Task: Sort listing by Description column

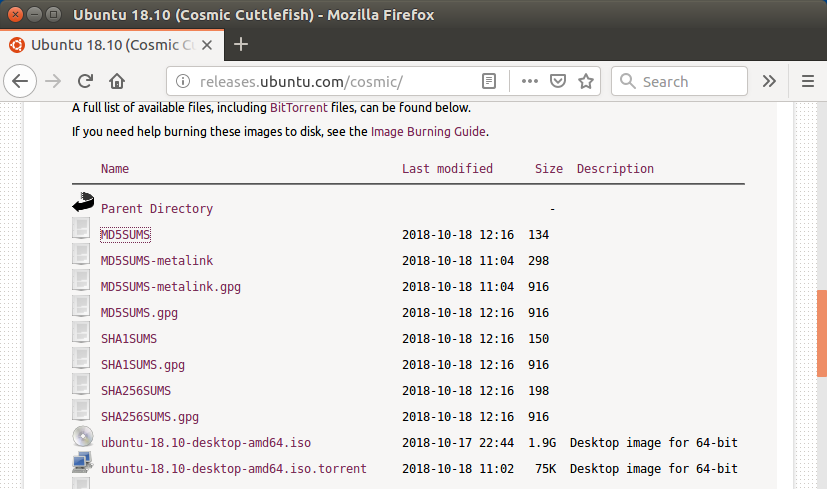Action: (615, 169)
